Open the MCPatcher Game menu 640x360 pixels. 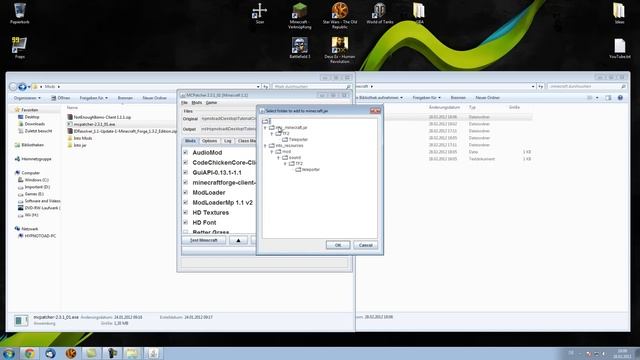(211, 103)
